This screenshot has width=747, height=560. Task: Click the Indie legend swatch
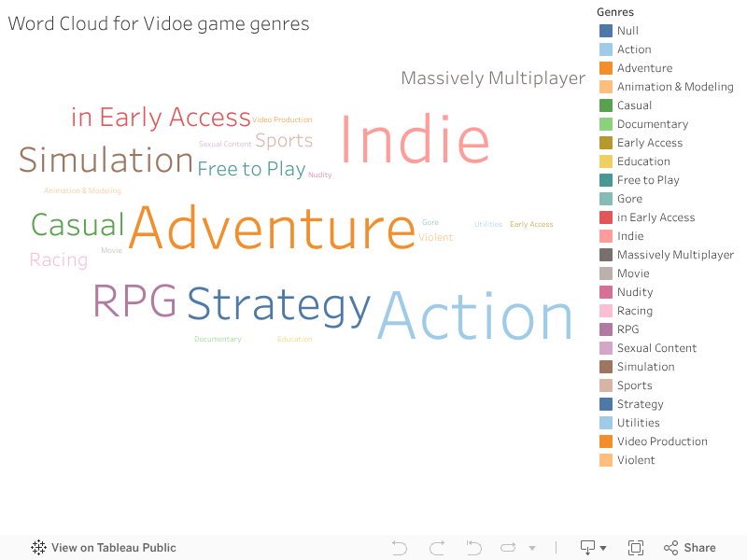[606, 236]
